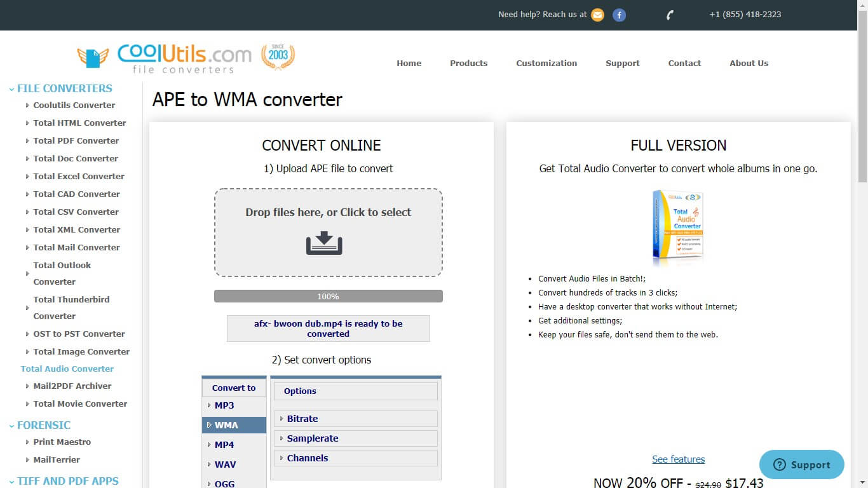Select MP3 as the convert format
Image resolution: width=868 pixels, height=488 pixels.
coord(234,405)
